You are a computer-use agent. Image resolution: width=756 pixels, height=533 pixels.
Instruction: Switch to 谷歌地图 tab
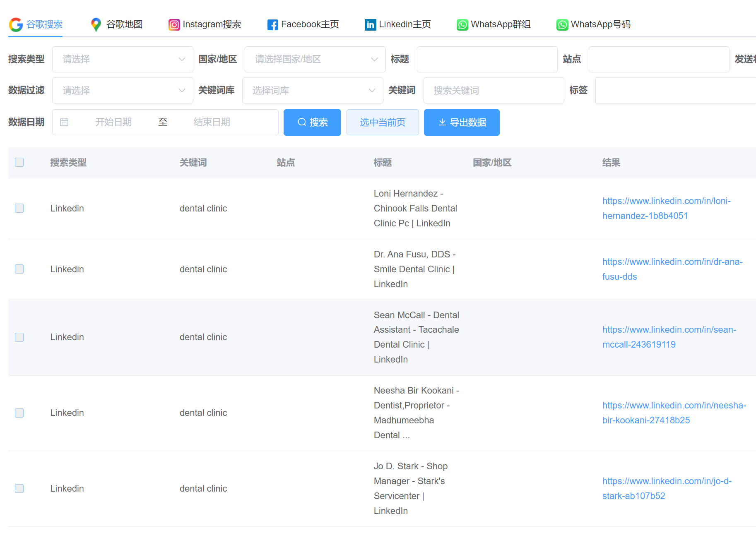tap(117, 24)
